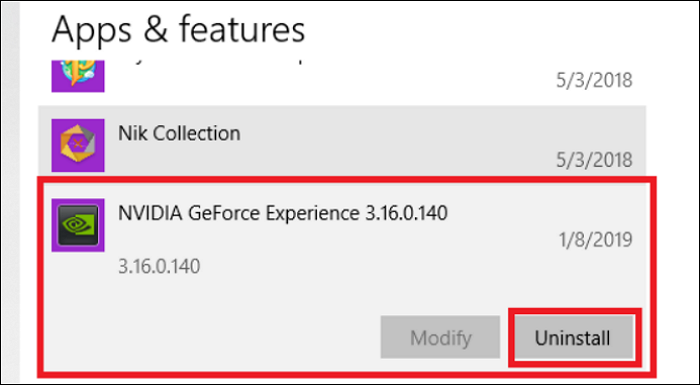Select the Nik Collection app icon
Screen dimensions: 700x385
(78, 145)
